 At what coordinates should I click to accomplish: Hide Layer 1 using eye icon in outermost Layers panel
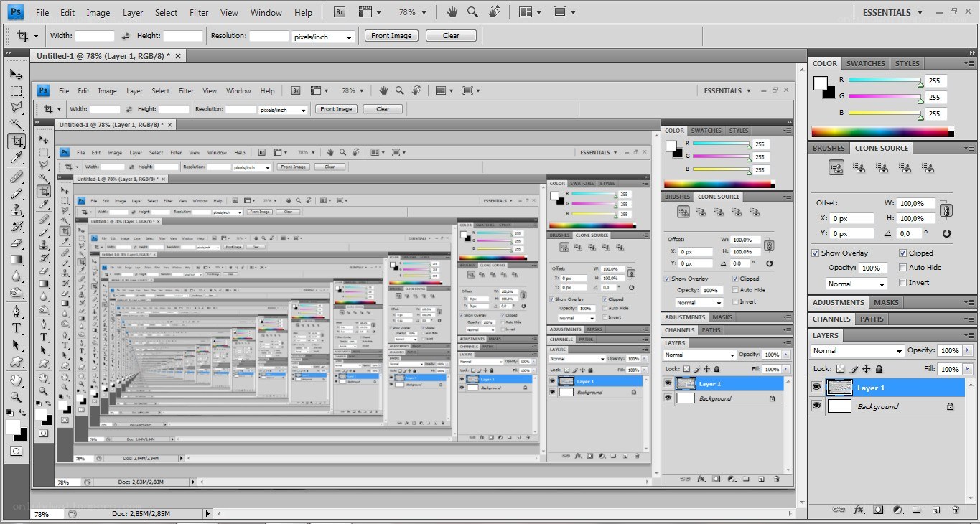[816, 388]
